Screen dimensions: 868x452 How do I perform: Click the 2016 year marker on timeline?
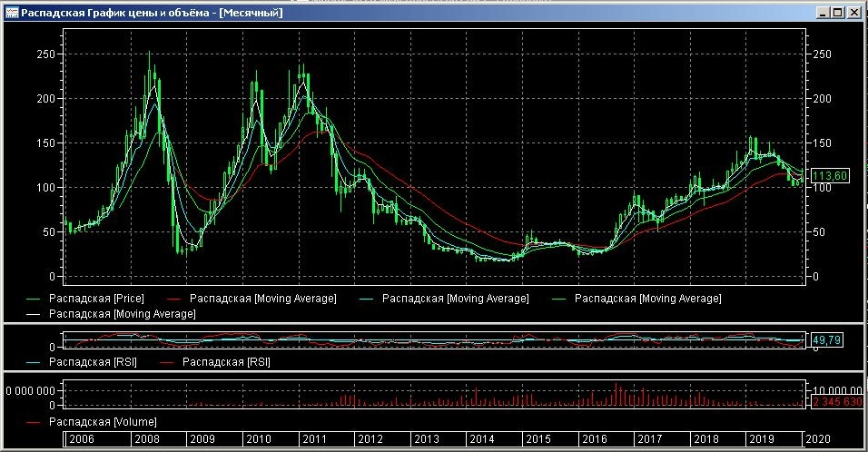[595, 439]
